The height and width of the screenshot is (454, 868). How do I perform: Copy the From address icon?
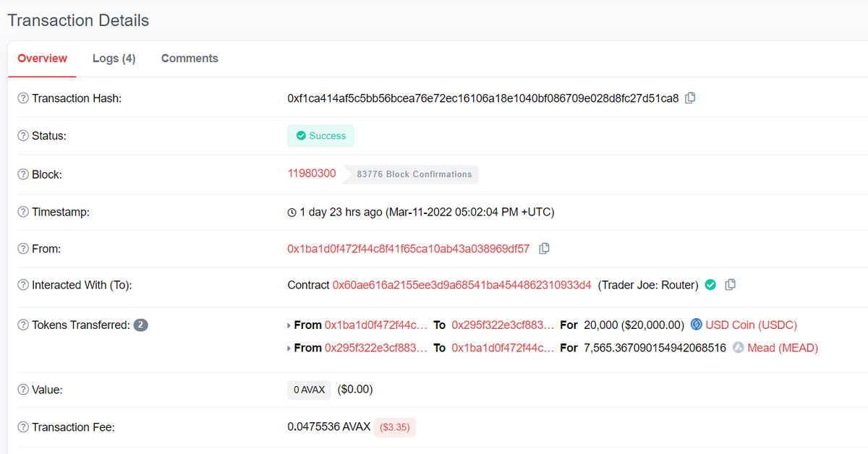click(544, 248)
